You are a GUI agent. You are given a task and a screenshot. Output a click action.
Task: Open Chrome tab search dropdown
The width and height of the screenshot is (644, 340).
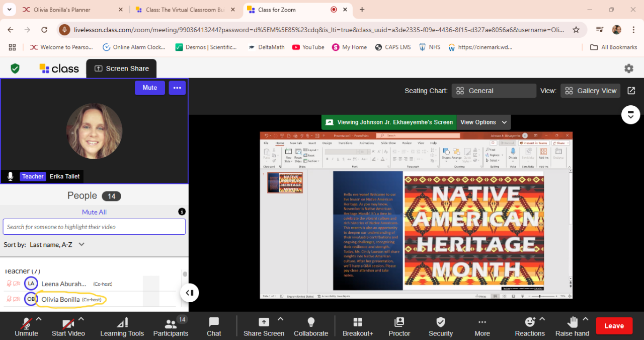pyautogui.click(x=9, y=10)
